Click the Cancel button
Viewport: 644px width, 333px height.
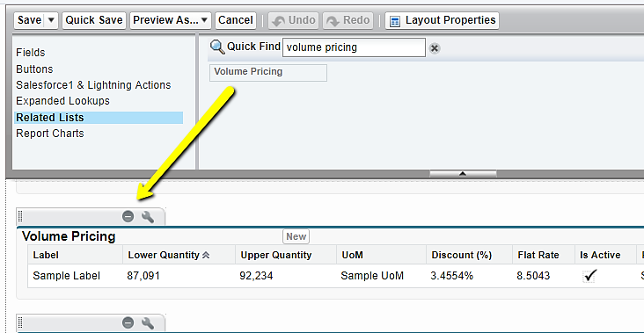point(236,20)
